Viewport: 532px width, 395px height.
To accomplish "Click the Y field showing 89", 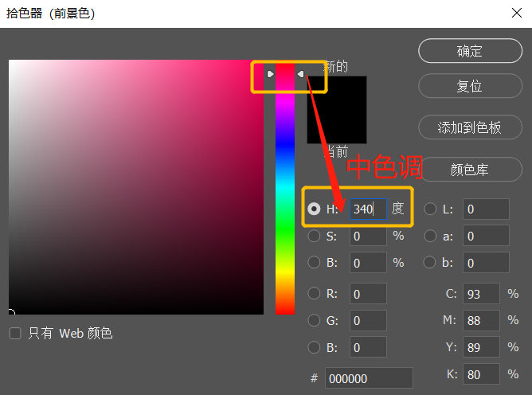I will tap(481, 347).
